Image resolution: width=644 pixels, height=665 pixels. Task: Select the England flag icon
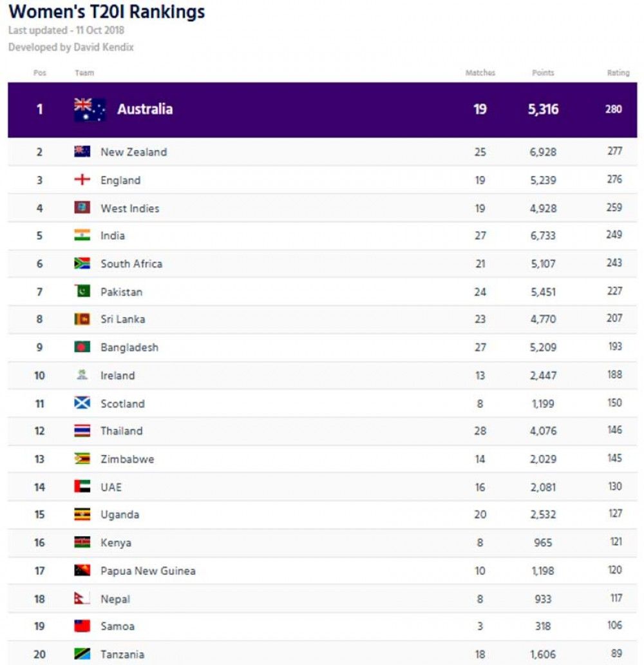tap(82, 180)
